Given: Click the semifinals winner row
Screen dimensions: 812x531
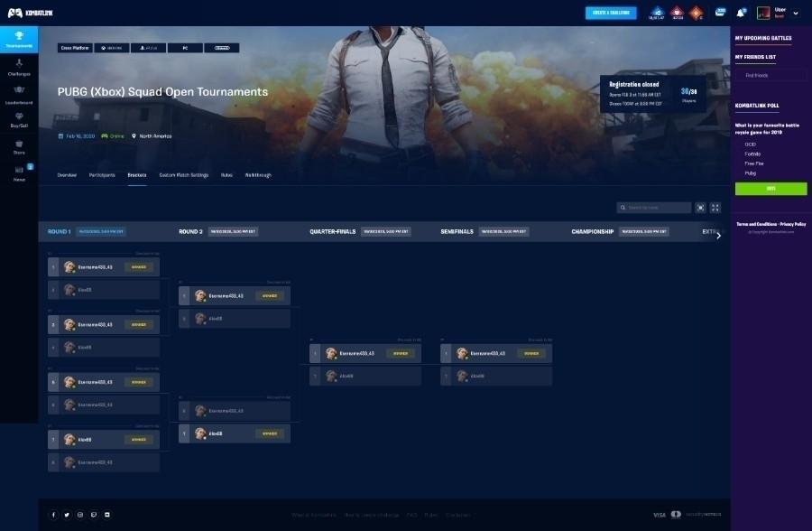Looking at the screenshot, I should [x=496, y=354].
